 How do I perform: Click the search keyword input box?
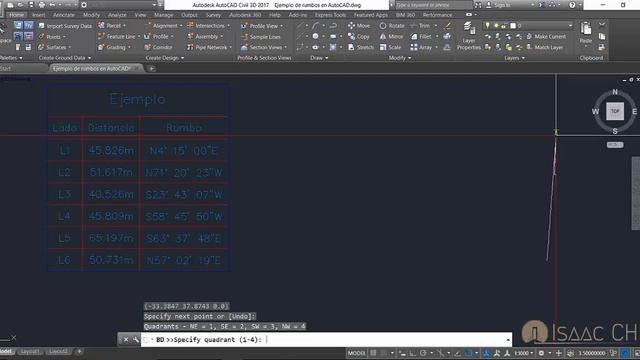pyautogui.click(x=433, y=5)
